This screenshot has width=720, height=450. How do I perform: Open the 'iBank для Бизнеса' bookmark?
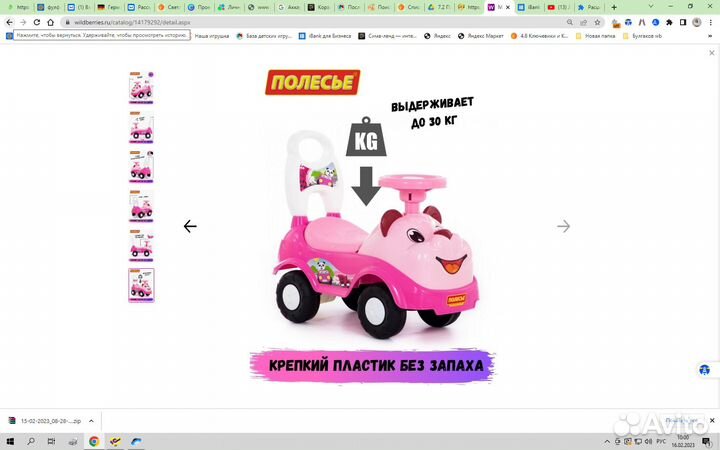click(x=325, y=36)
